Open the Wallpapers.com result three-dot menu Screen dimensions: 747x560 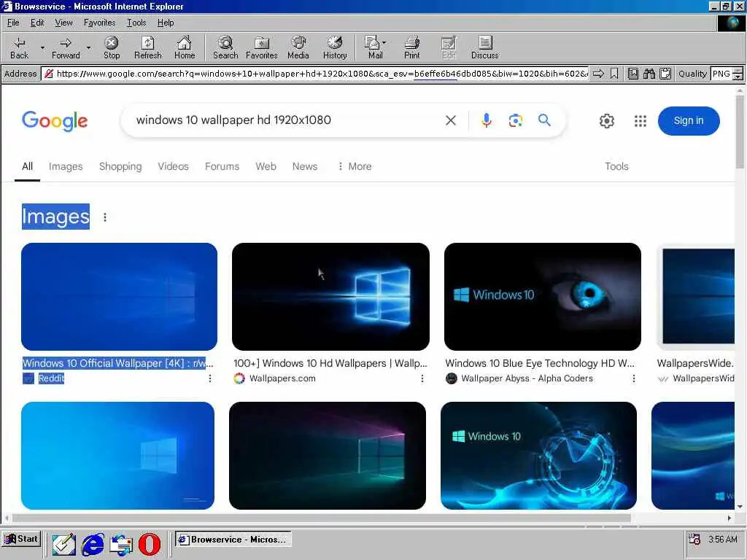click(x=422, y=378)
